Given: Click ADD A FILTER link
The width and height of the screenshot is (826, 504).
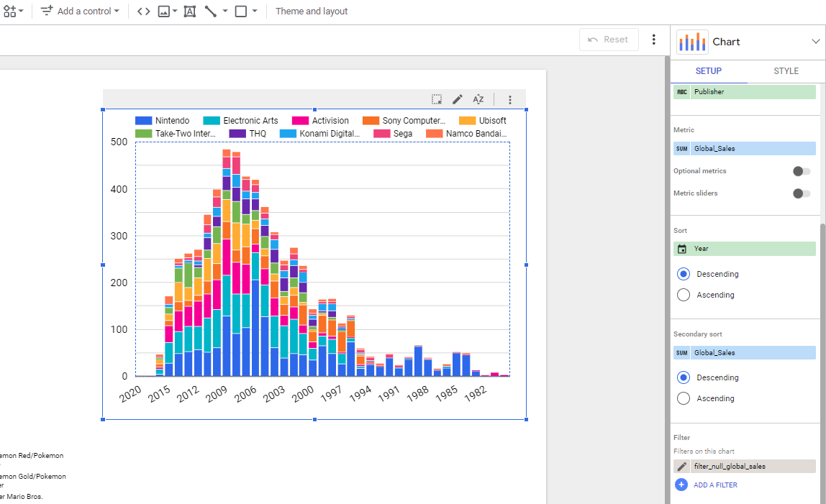Looking at the screenshot, I should [714, 485].
